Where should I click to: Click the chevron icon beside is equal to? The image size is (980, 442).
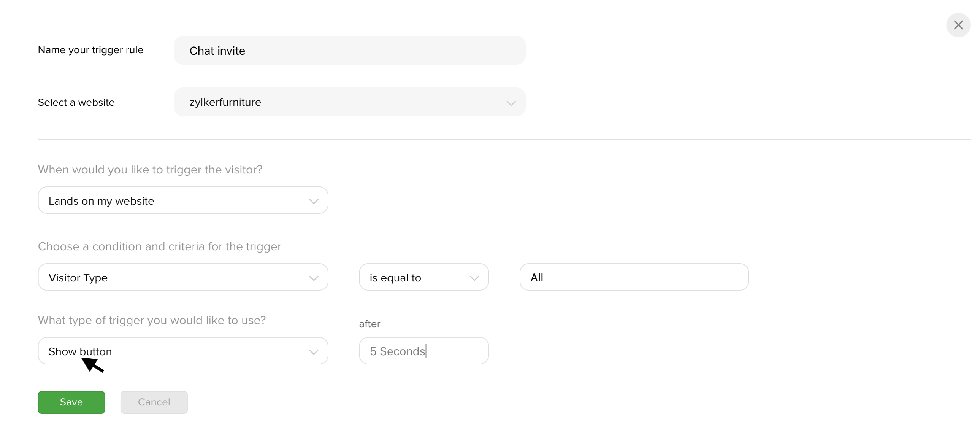474,278
